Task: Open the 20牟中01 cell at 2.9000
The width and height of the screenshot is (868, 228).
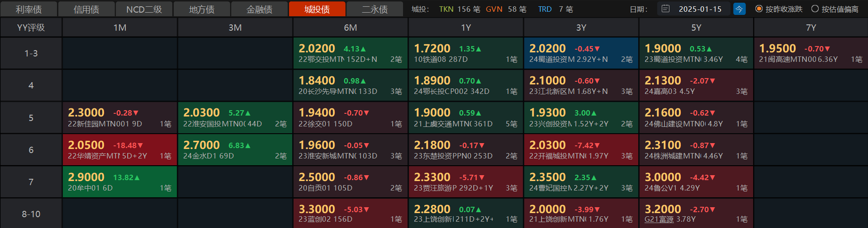Action: 120,182
